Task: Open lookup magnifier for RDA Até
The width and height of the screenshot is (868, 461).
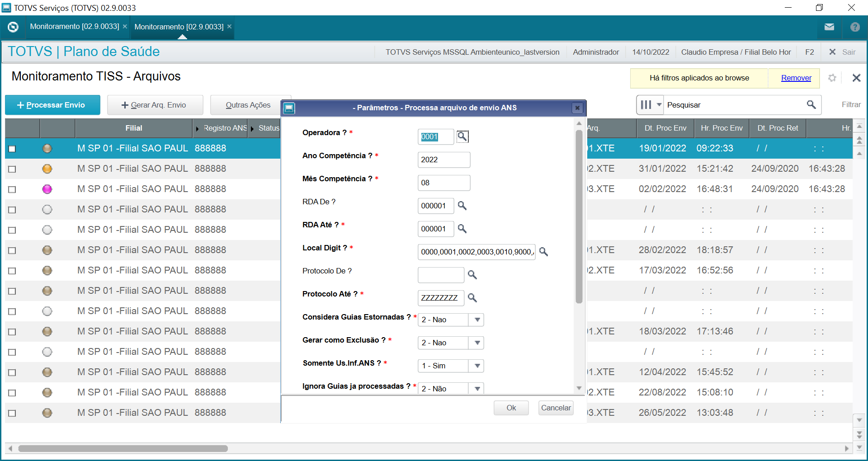Action: point(462,229)
